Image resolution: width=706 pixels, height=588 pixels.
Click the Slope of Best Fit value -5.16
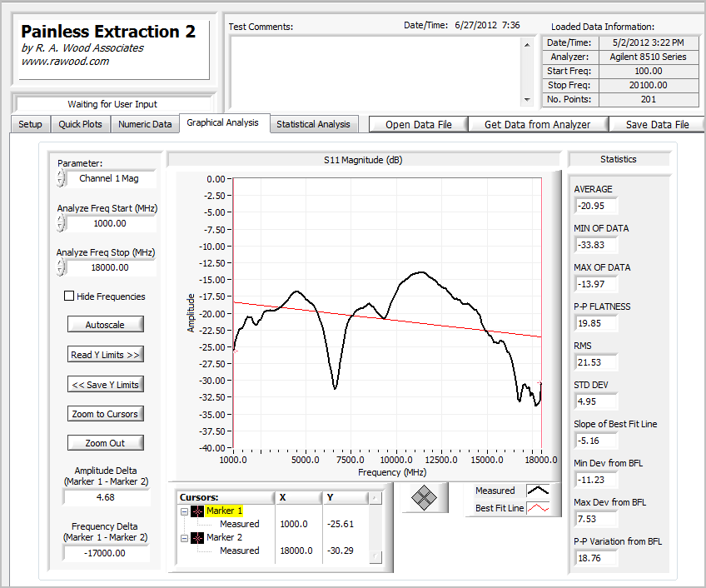pyautogui.click(x=596, y=441)
